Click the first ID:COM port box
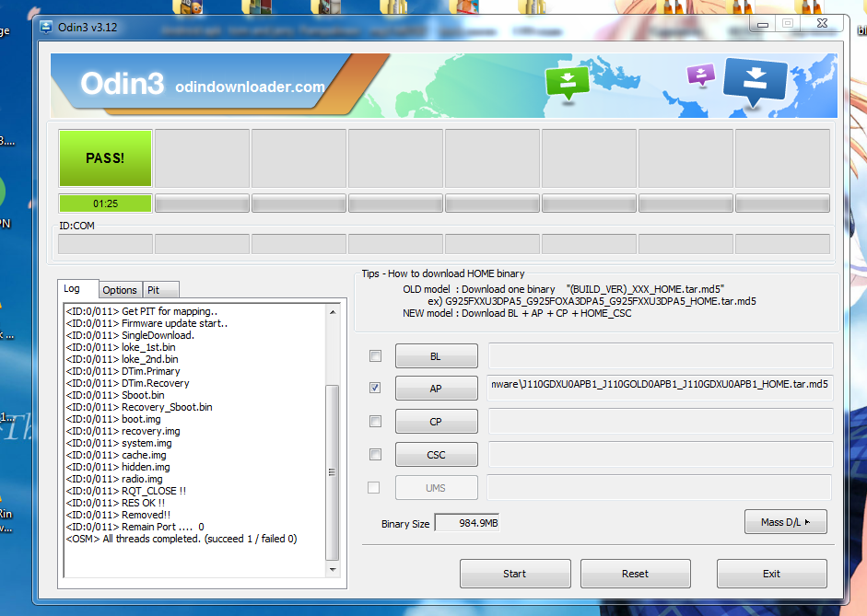The width and height of the screenshot is (867, 616). click(105, 244)
